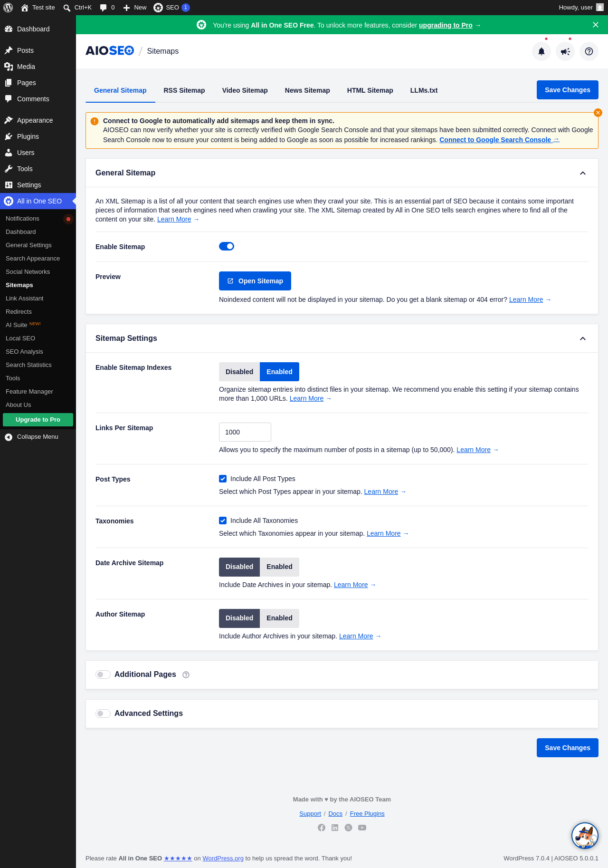This screenshot has height=868, width=608.
Task: Focus the Links Per Sitemap field
Action: (245, 432)
